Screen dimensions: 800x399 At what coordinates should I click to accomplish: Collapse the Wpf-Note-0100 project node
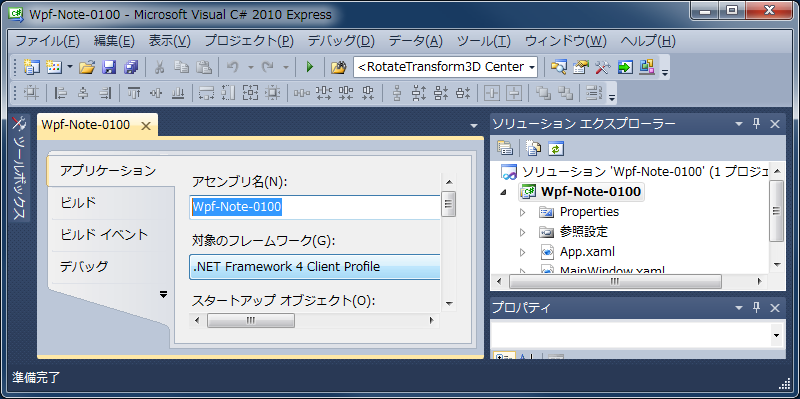505,192
